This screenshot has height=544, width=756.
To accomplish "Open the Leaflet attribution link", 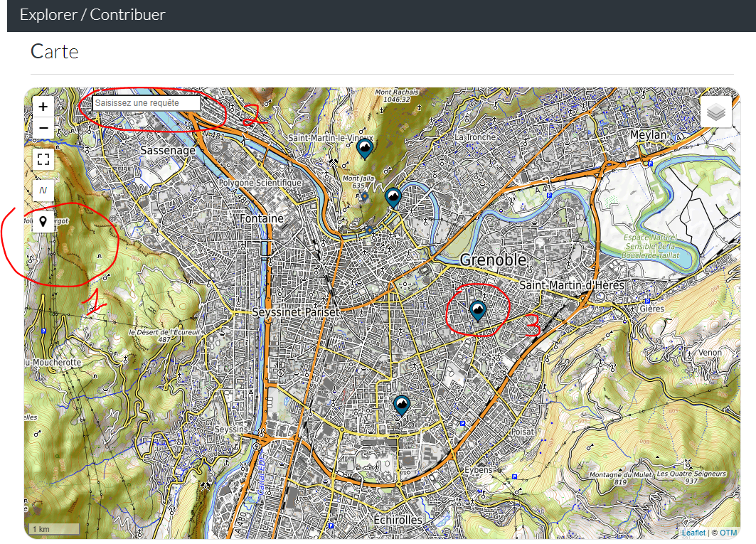I will tap(693, 533).
